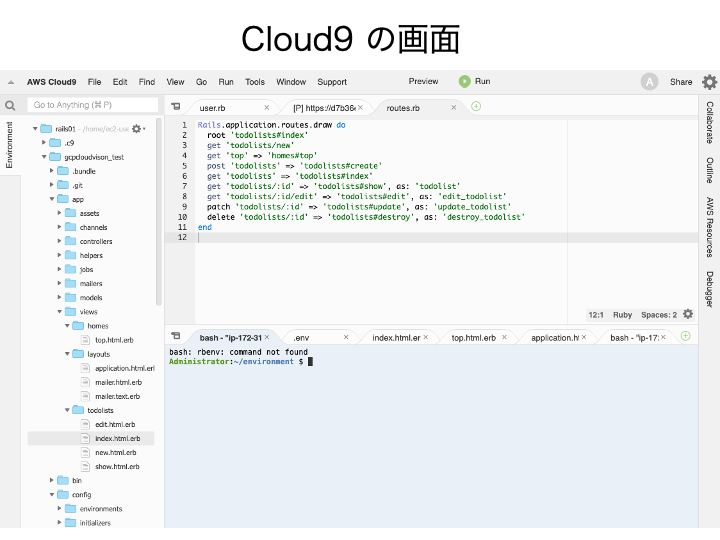Open the View menu
The width and height of the screenshot is (720, 540).
coord(175,82)
